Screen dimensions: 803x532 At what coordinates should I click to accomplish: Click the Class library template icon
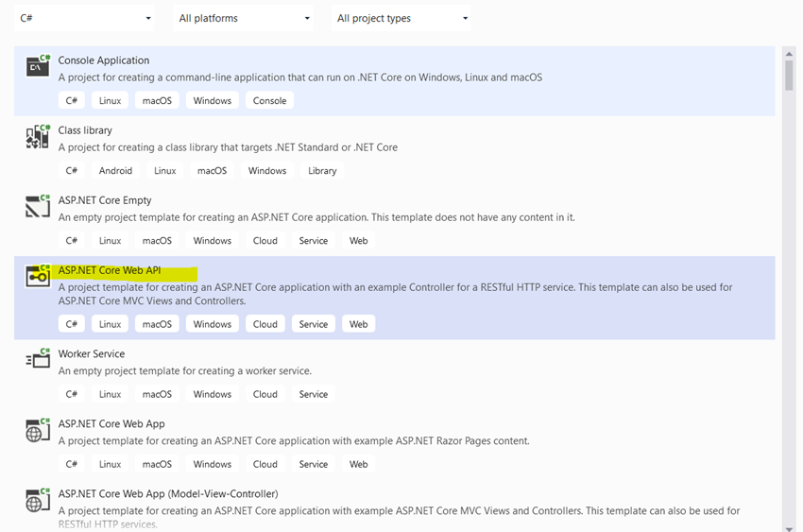(x=38, y=136)
